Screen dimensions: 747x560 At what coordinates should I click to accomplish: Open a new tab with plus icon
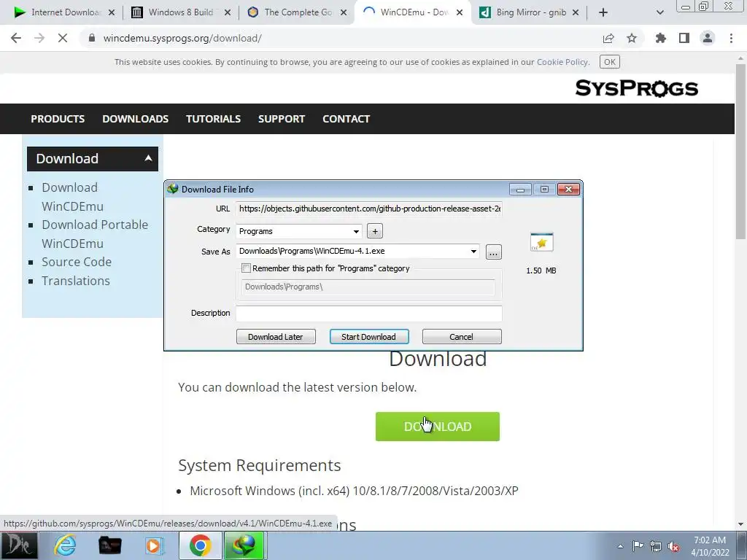(603, 12)
